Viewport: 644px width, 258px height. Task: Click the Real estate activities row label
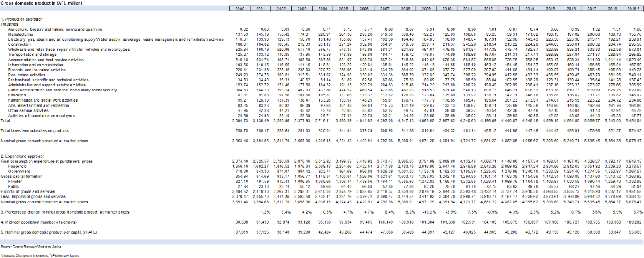24,75
